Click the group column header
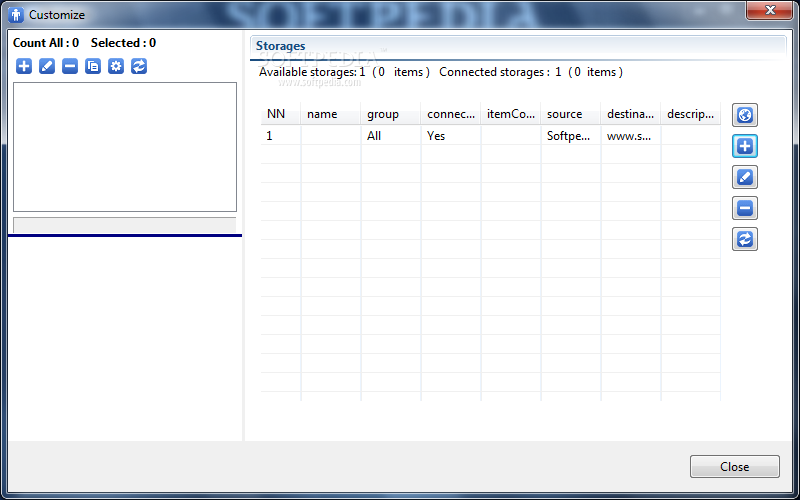The width and height of the screenshot is (800, 500). coord(391,114)
